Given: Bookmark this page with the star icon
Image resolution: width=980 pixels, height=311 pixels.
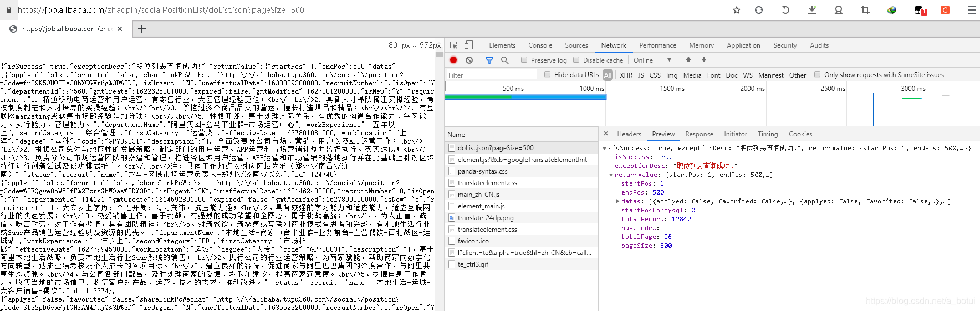Looking at the screenshot, I should [x=737, y=10].
